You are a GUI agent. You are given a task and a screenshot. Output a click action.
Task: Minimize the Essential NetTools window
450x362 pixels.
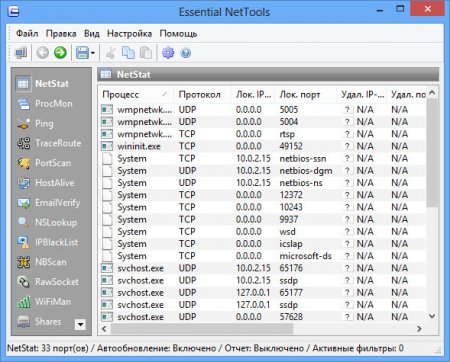(379, 11)
